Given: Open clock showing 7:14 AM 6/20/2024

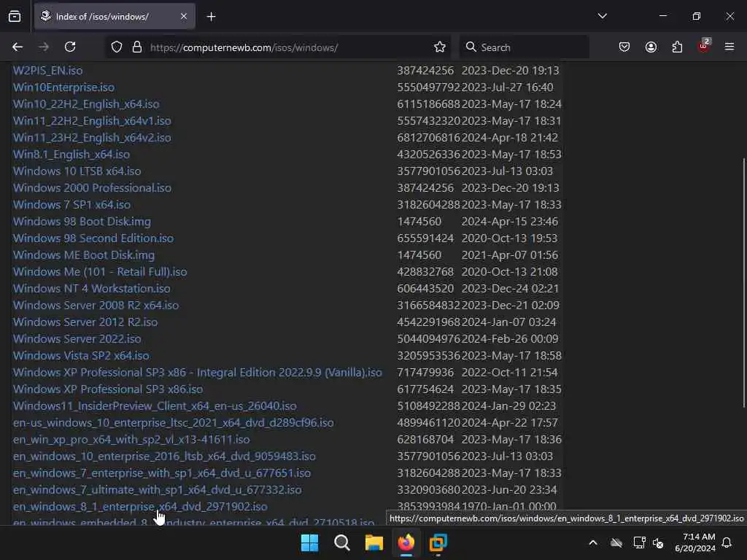Looking at the screenshot, I should tap(695, 542).
